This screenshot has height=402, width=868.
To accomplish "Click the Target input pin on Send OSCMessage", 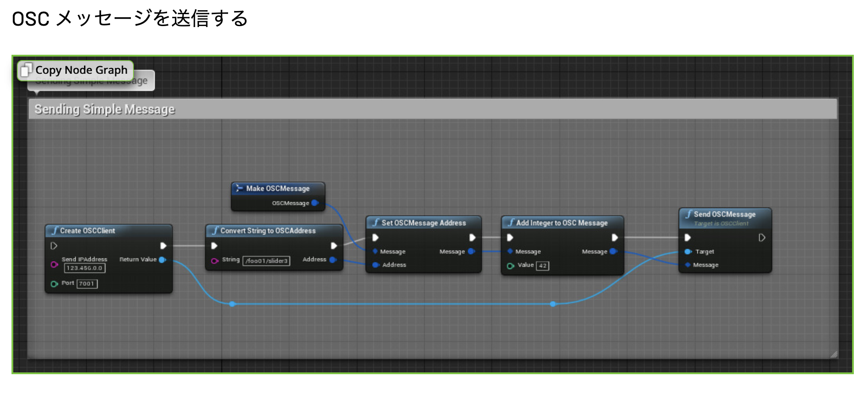I will (x=688, y=251).
